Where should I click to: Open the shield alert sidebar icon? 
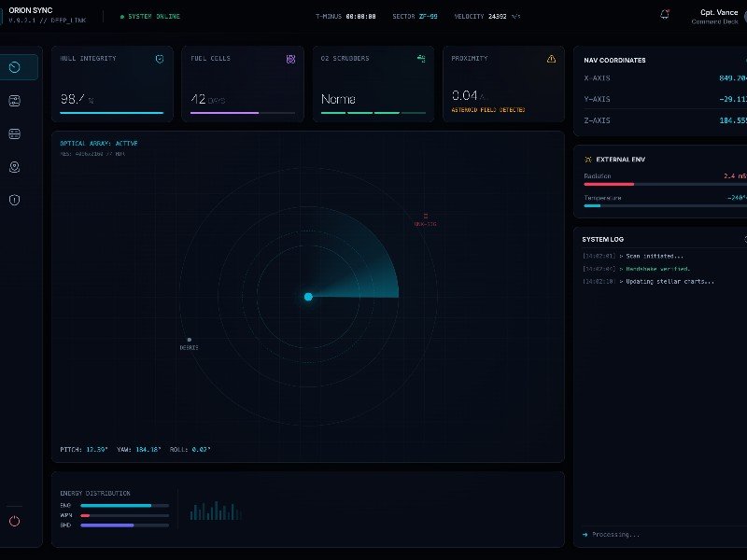pos(15,200)
